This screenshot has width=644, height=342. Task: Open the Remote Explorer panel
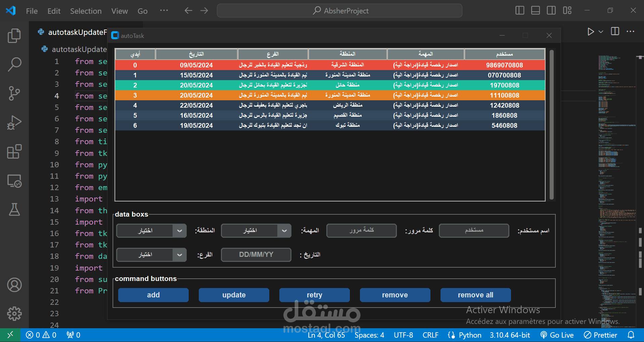click(x=14, y=181)
